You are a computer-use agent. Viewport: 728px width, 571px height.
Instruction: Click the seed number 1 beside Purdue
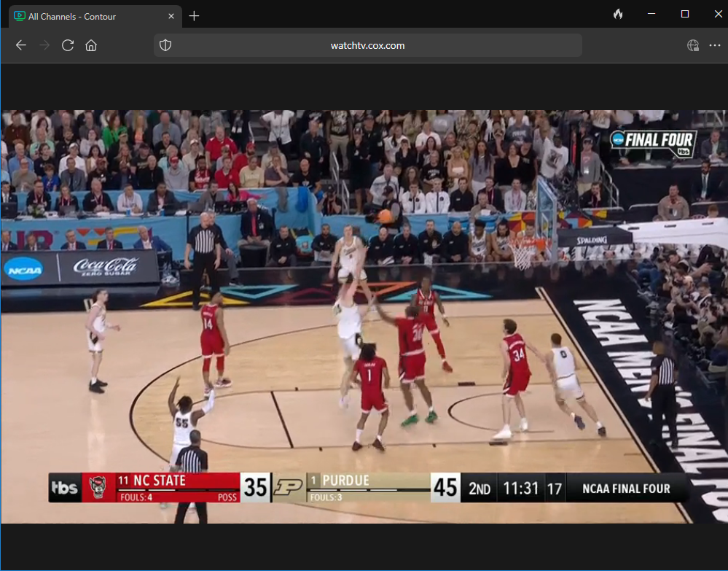(313, 481)
